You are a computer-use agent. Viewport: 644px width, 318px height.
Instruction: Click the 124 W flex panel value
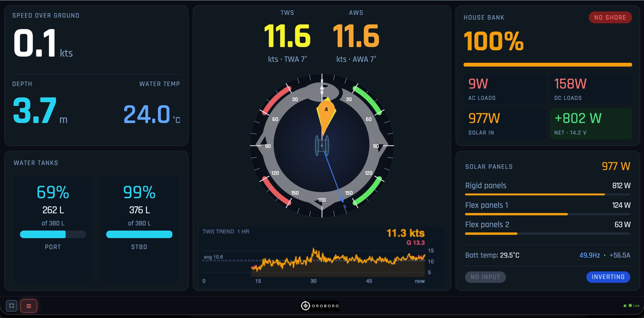pyautogui.click(x=621, y=205)
